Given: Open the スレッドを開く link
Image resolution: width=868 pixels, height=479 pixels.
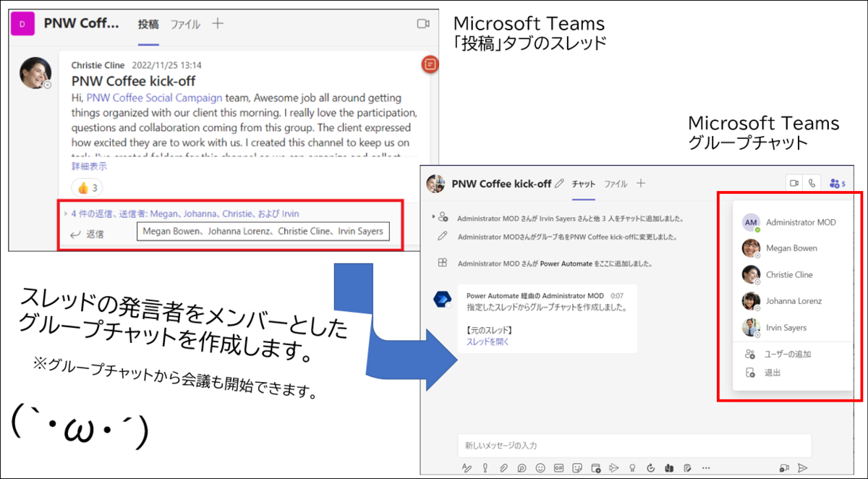Looking at the screenshot, I should click(x=488, y=342).
